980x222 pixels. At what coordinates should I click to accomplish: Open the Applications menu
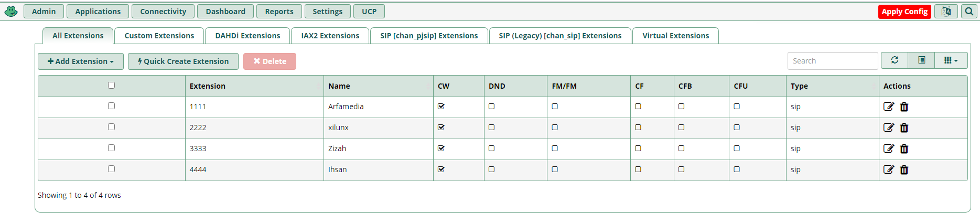(98, 12)
